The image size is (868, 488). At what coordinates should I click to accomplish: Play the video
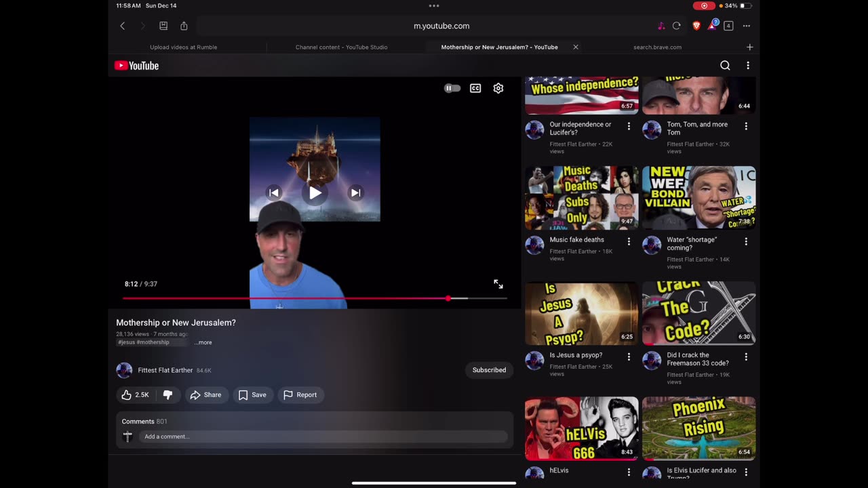315,192
